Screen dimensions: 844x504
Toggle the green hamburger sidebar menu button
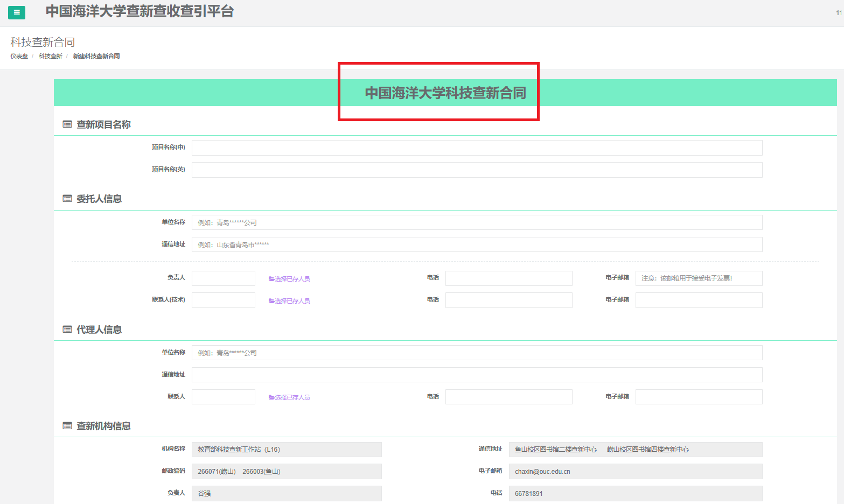17,12
